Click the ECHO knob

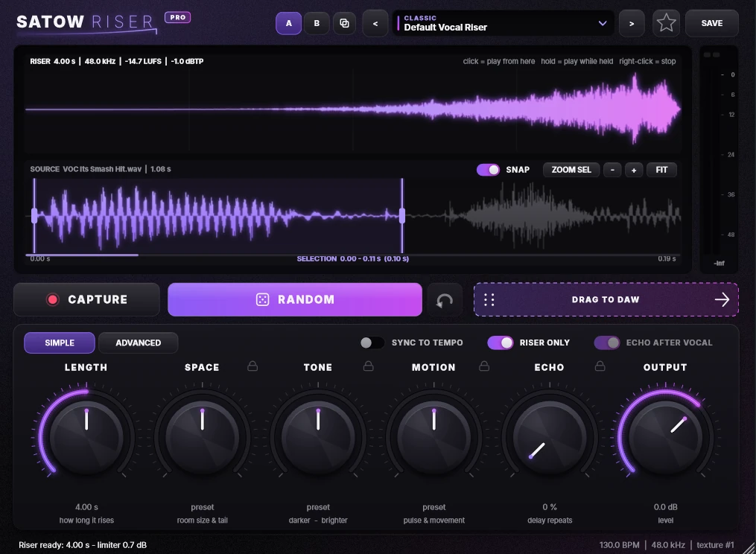pos(550,438)
